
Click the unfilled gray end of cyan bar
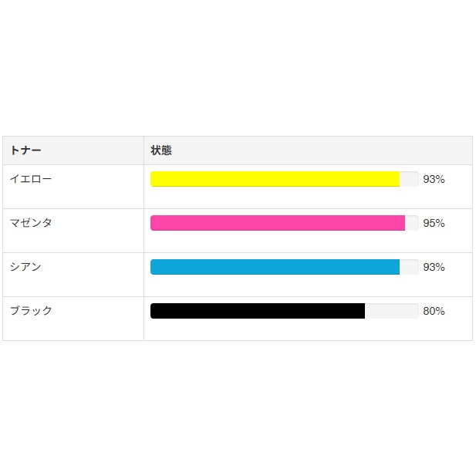[x=409, y=267]
